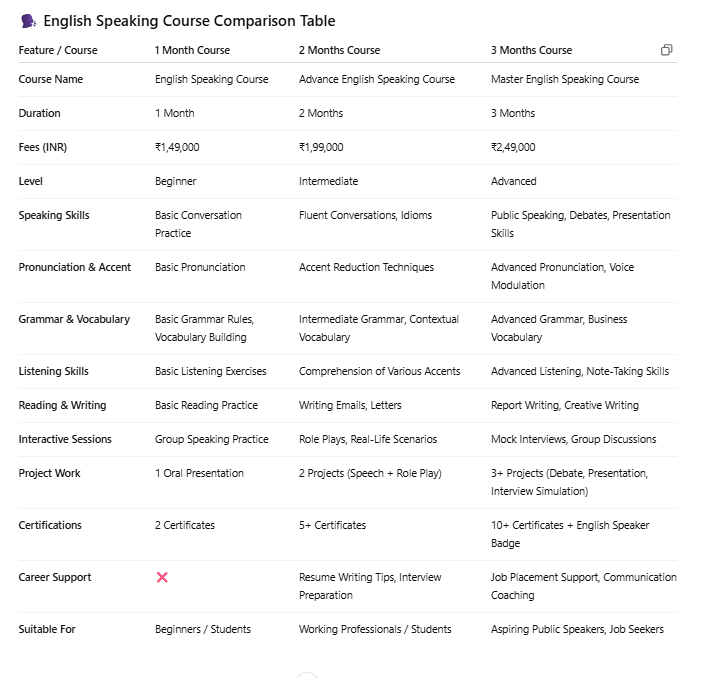
Task: Click the copy table icon
Action: (x=666, y=50)
